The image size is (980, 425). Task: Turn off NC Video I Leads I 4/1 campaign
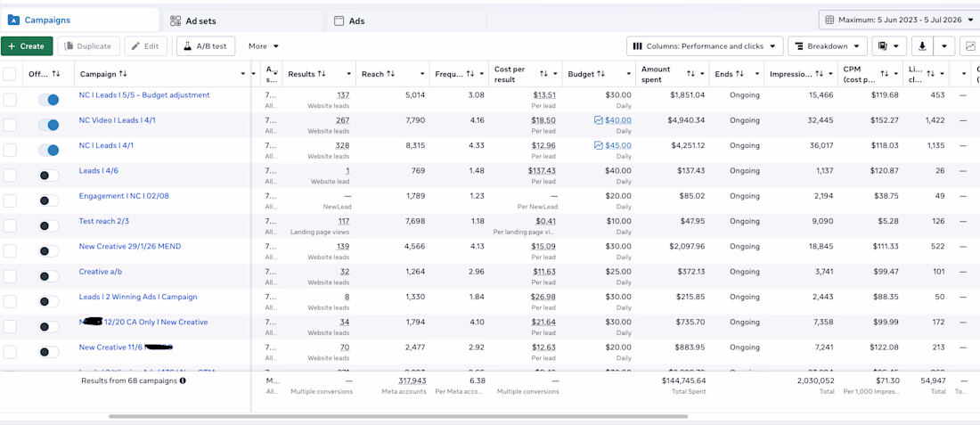[x=49, y=125]
